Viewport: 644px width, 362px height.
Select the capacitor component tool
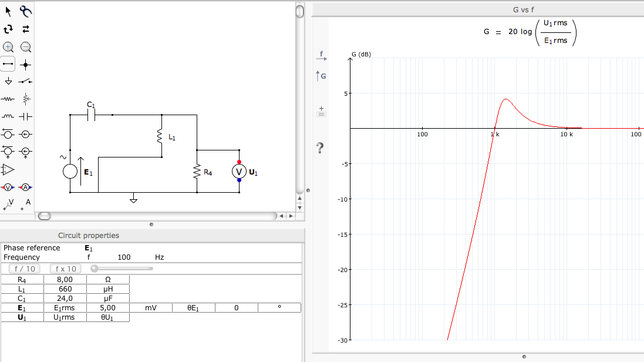25,116
